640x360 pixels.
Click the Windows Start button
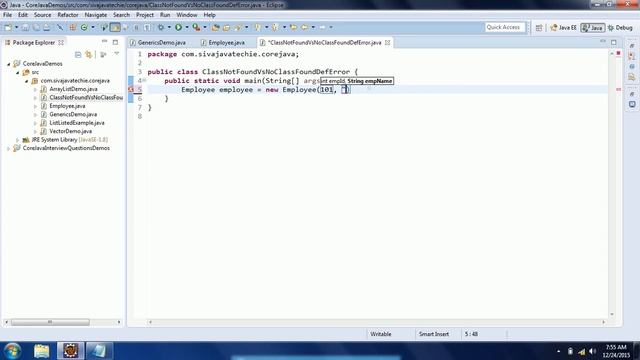13,351
